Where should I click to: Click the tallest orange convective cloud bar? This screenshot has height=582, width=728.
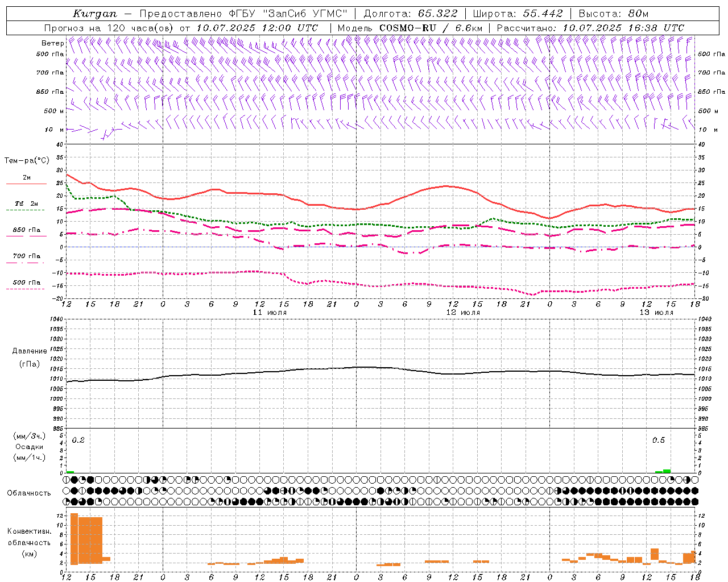point(74,538)
